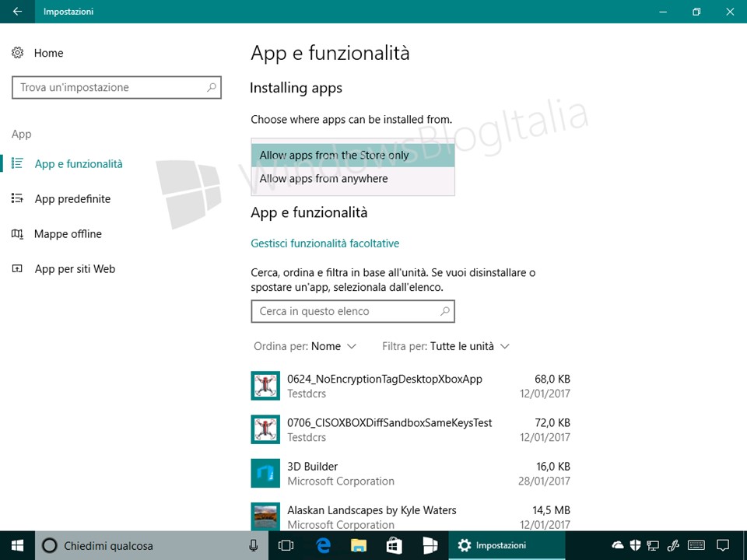
Task: Click the network tray icon
Action: (x=653, y=545)
